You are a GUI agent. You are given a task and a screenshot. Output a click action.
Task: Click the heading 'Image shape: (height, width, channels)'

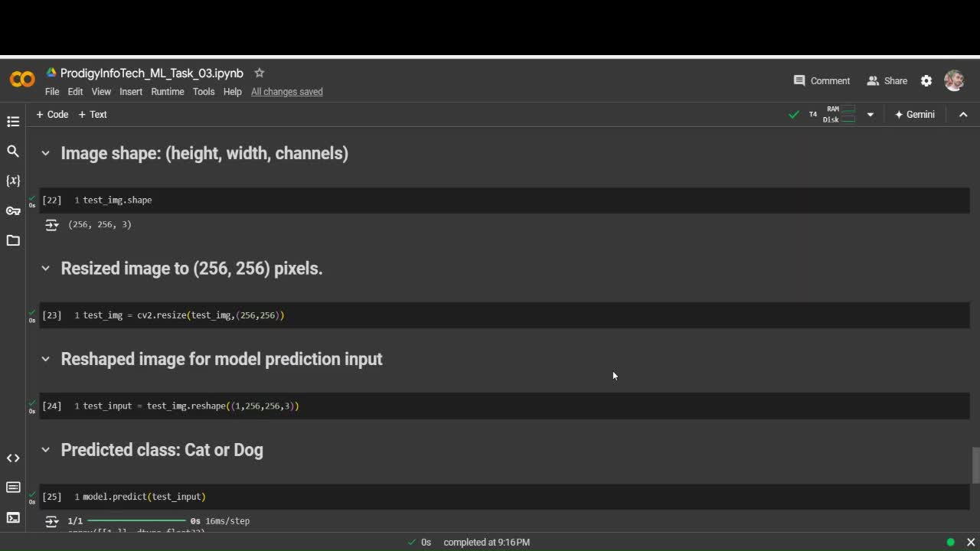(x=204, y=153)
